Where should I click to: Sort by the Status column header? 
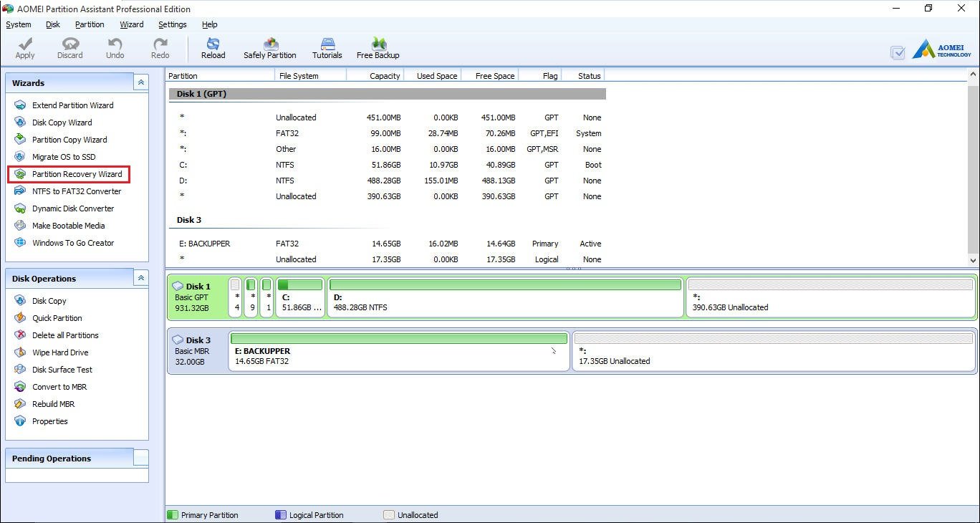click(x=582, y=75)
